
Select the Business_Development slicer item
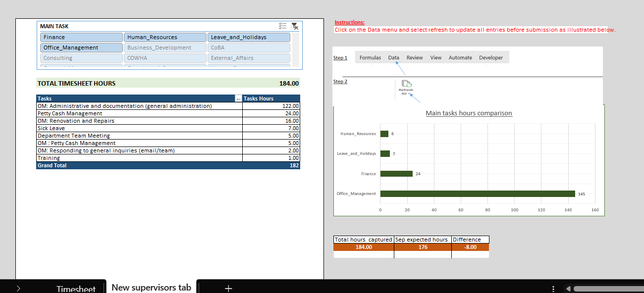point(165,48)
